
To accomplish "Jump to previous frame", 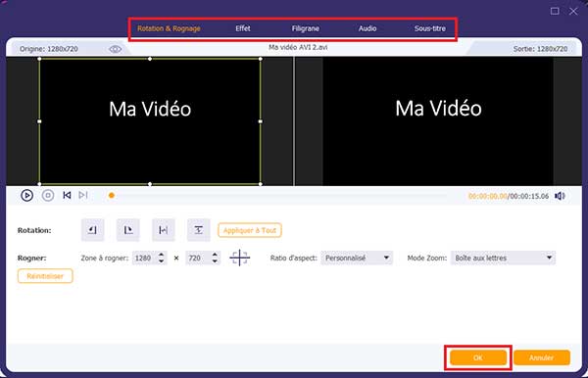I will tap(67, 195).
